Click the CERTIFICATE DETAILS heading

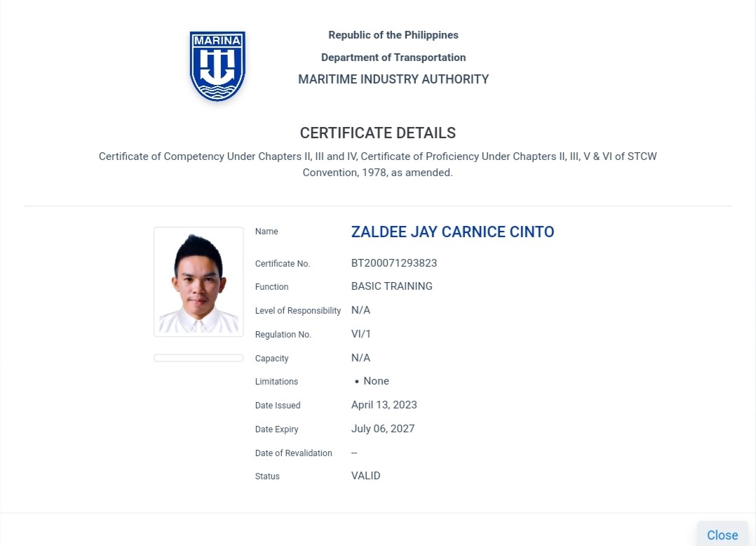377,133
